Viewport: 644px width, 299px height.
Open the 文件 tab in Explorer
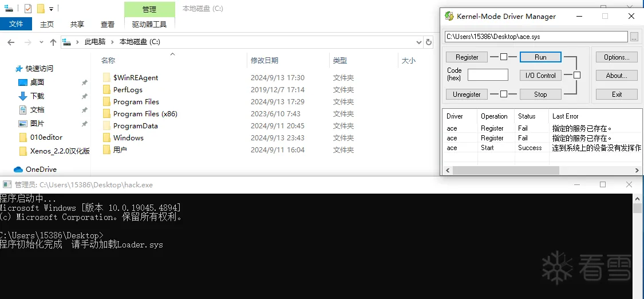coord(16,24)
